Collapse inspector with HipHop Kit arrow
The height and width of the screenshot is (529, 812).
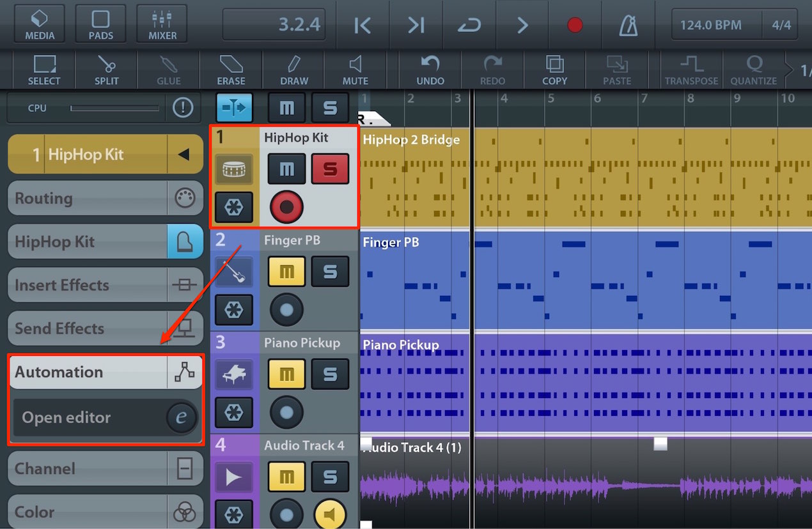(x=184, y=154)
